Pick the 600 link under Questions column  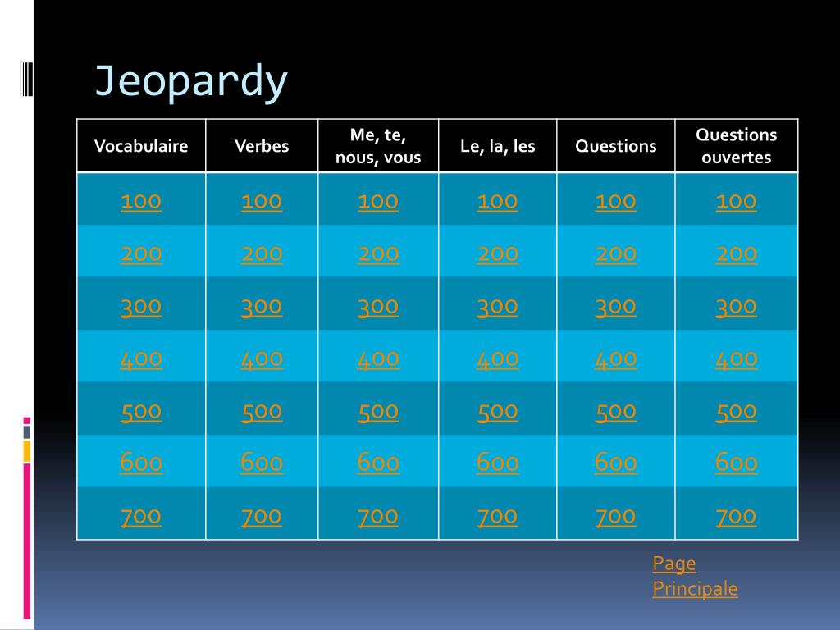(616, 463)
